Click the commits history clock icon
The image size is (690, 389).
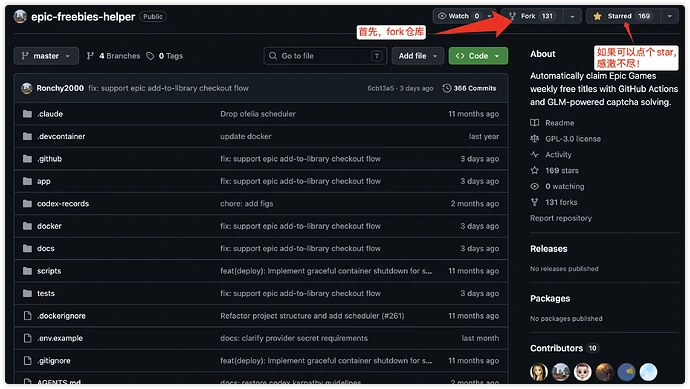tap(447, 88)
